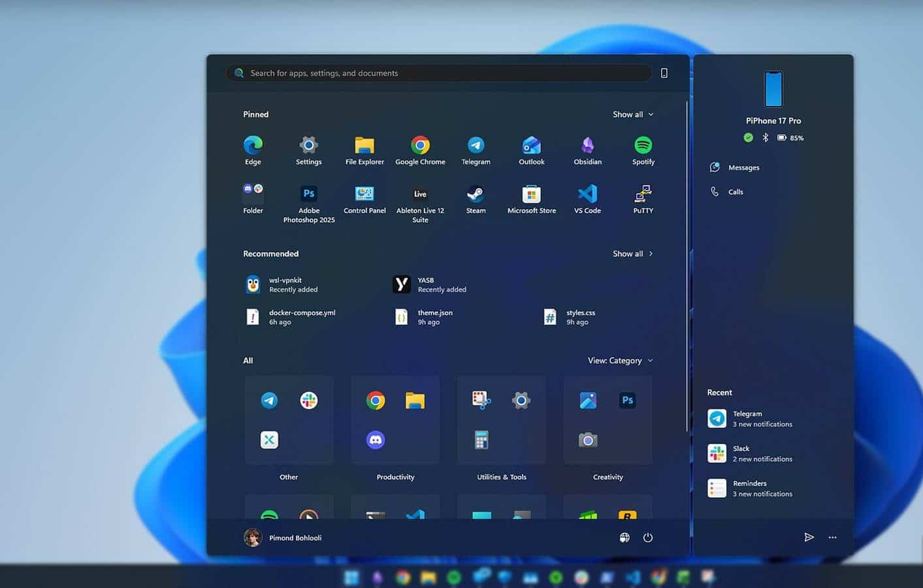923x588 pixels.
Task: Open Discord in Productivity category
Action: point(376,440)
